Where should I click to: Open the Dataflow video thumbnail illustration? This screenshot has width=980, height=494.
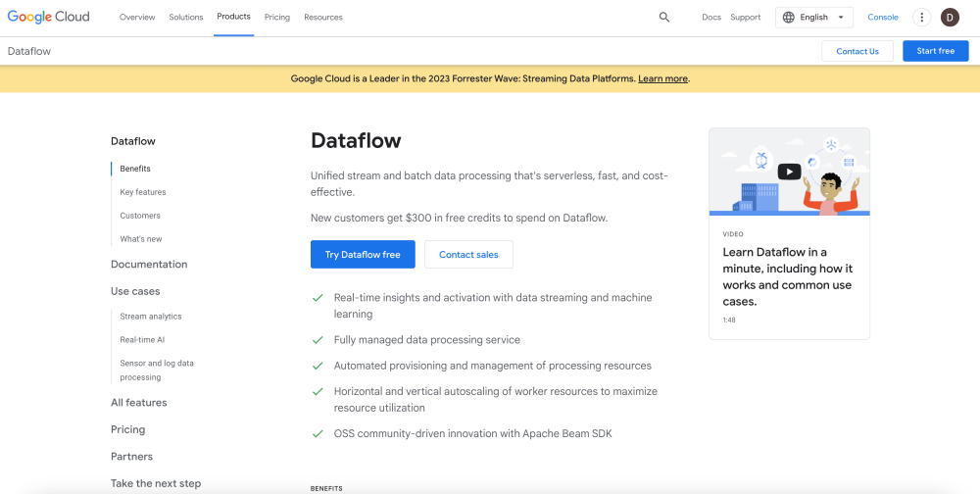(x=789, y=172)
